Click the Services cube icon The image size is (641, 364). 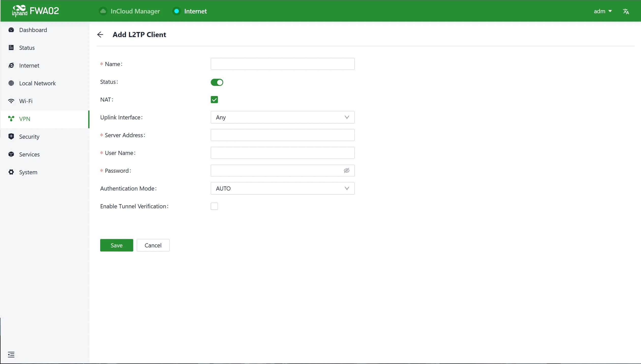(x=11, y=154)
